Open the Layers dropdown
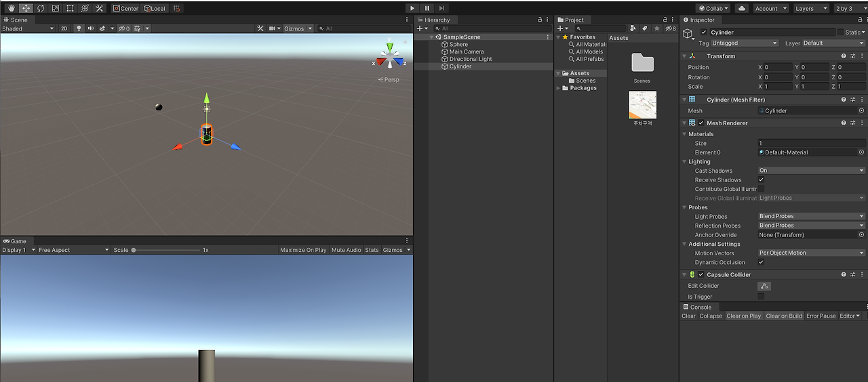This screenshot has height=382, width=868. pos(811,8)
